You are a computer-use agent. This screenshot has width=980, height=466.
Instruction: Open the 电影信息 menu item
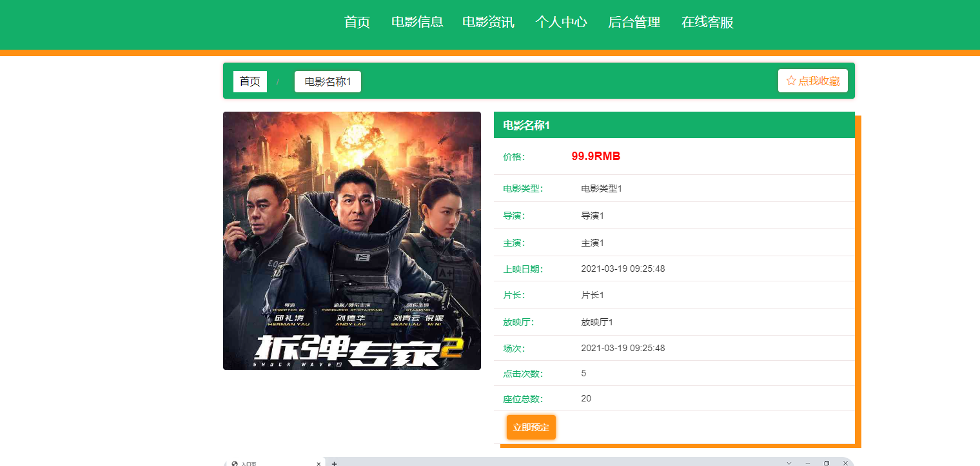tap(417, 21)
